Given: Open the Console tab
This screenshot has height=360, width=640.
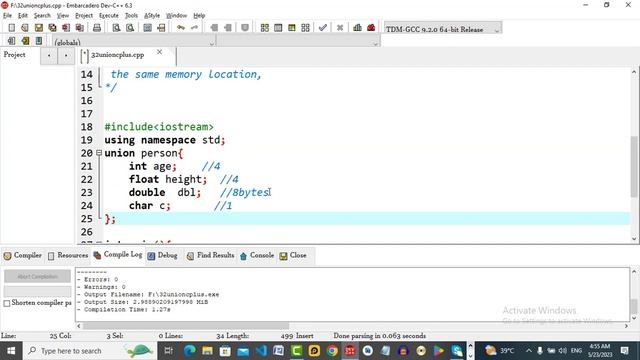Looking at the screenshot, I should (257, 256).
